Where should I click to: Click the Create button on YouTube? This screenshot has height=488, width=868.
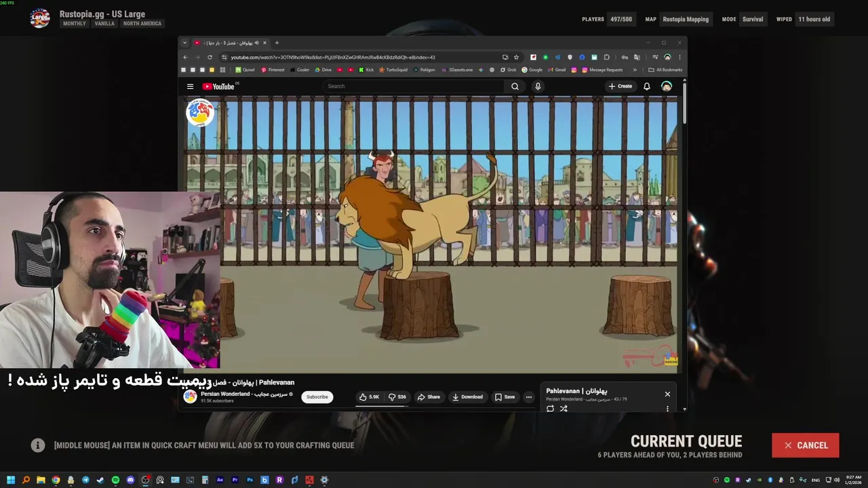(620, 86)
